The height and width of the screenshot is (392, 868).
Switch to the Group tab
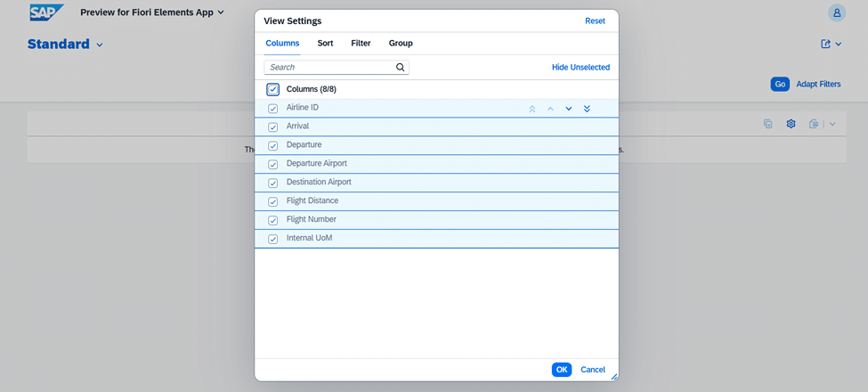pyautogui.click(x=401, y=44)
